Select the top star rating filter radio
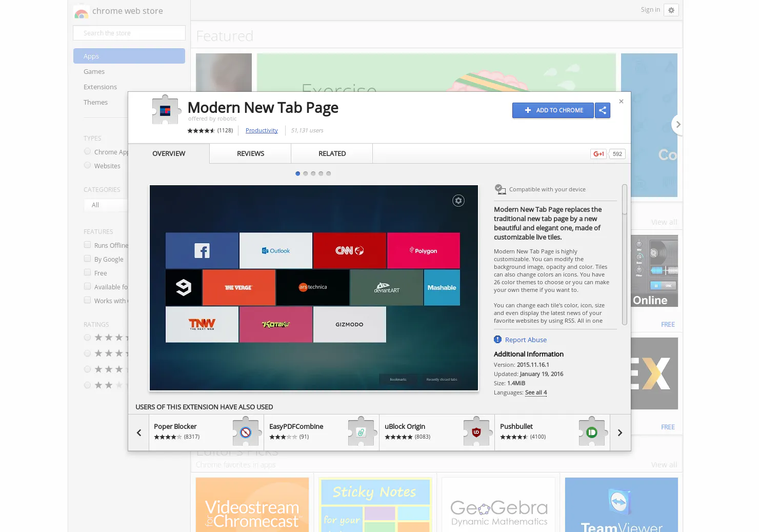Screen dimensions: 759x532 pos(87,337)
